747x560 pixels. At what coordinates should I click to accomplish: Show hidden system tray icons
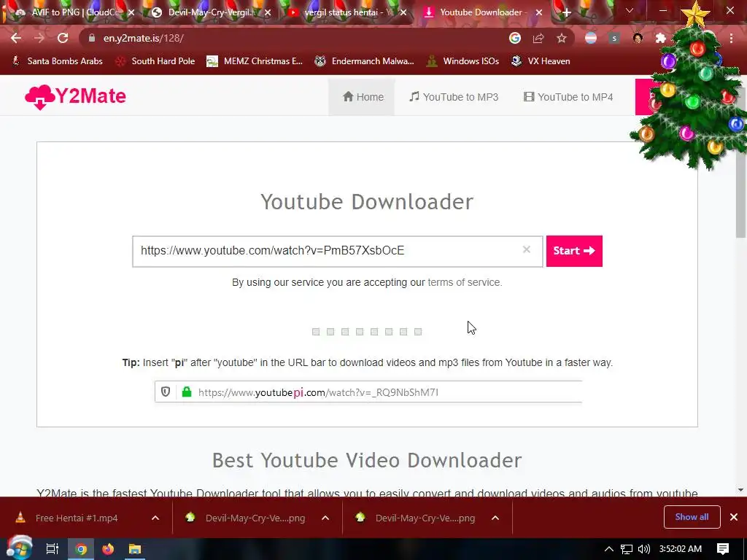(609, 549)
